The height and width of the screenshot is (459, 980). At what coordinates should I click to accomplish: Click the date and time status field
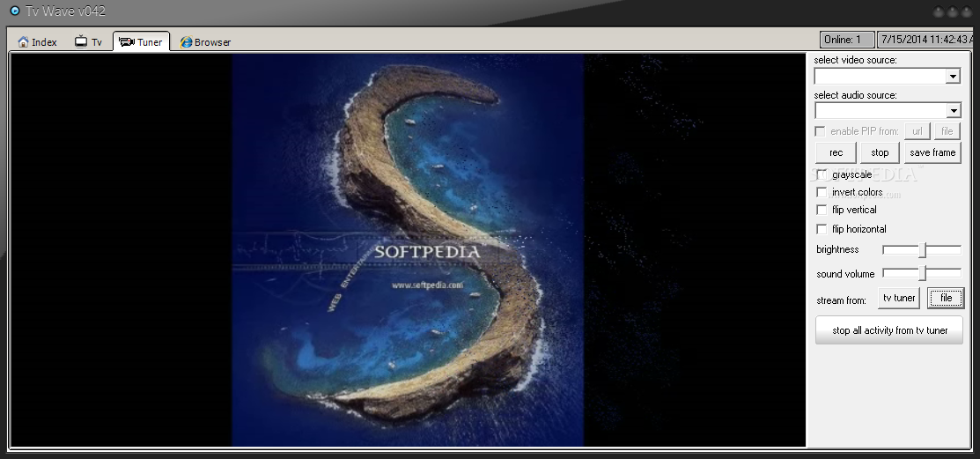coord(925,40)
